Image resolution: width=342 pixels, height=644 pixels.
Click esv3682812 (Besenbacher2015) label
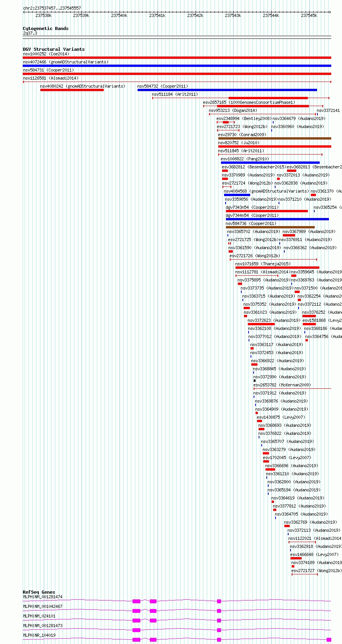(254, 167)
